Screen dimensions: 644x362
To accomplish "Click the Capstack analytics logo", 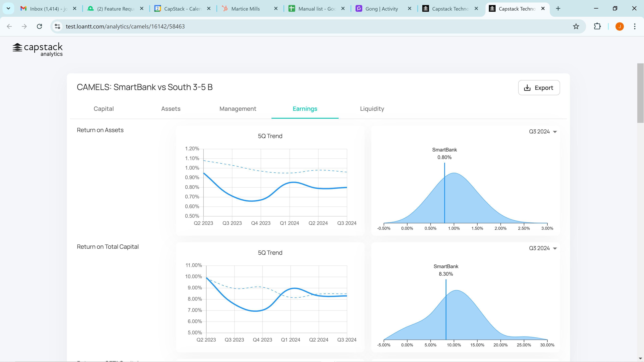I will (x=38, y=49).
